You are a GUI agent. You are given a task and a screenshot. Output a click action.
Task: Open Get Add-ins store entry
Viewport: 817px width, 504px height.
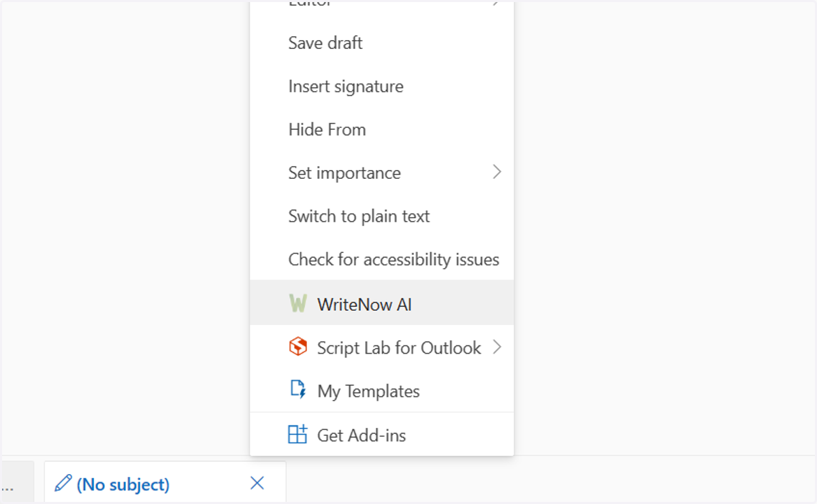[382, 435]
